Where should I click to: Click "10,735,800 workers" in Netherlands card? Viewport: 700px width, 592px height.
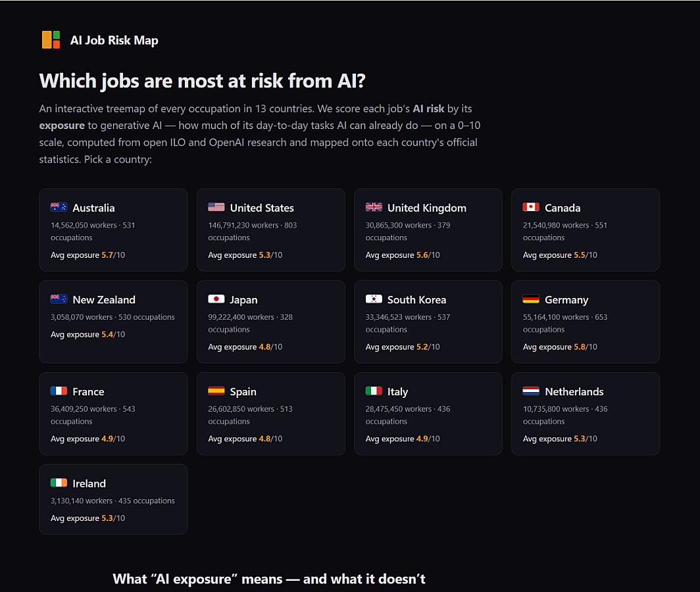(x=556, y=409)
